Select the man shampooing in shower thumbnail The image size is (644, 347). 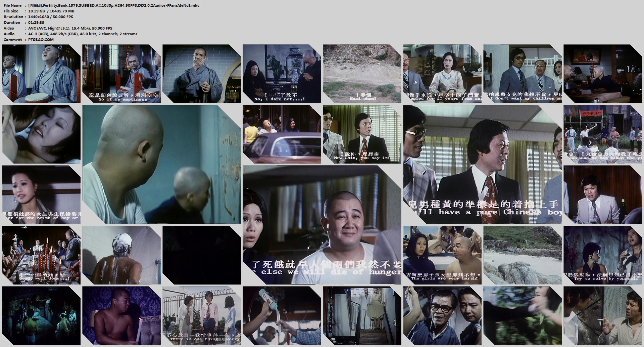point(121,255)
